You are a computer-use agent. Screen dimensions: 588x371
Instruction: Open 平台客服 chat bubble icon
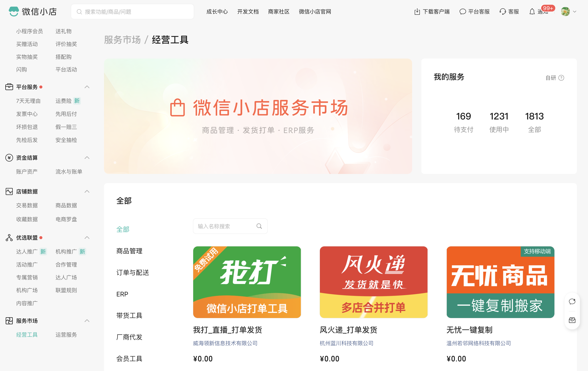[x=462, y=12]
